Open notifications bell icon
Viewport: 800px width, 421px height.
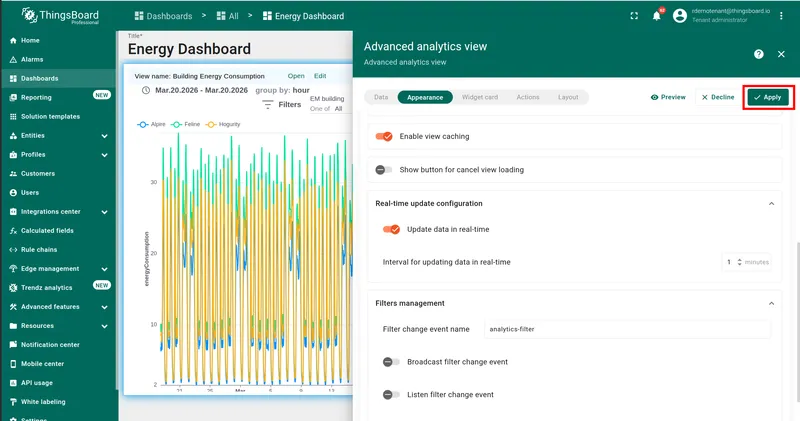657,16
